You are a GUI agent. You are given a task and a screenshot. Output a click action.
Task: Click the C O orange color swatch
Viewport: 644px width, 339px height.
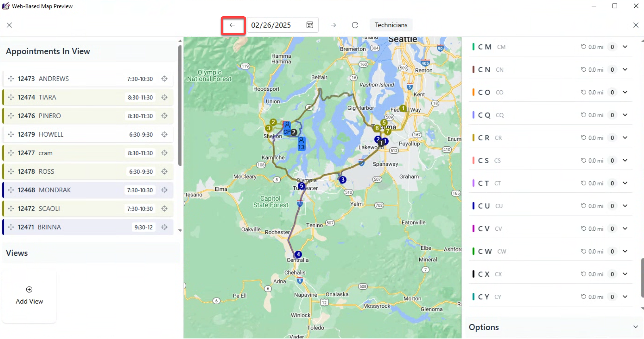[x=473, y=92]
